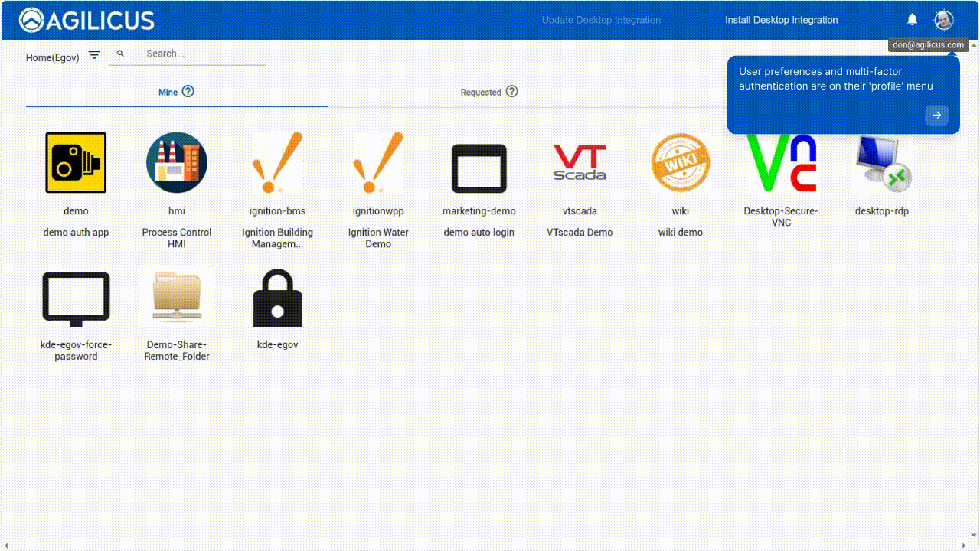Open the user profile avatar menu
The image size is (980, 551).
(x=944, y=20)
